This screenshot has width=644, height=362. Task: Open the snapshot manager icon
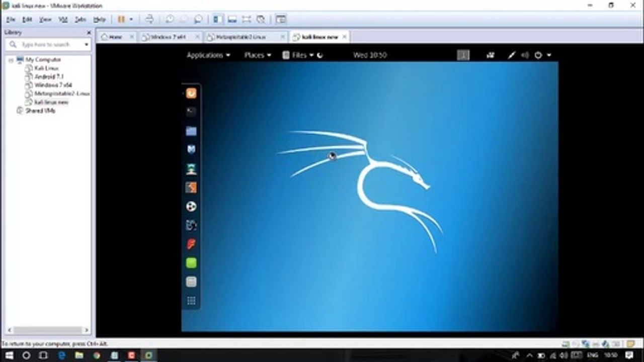tap(198, 19)
